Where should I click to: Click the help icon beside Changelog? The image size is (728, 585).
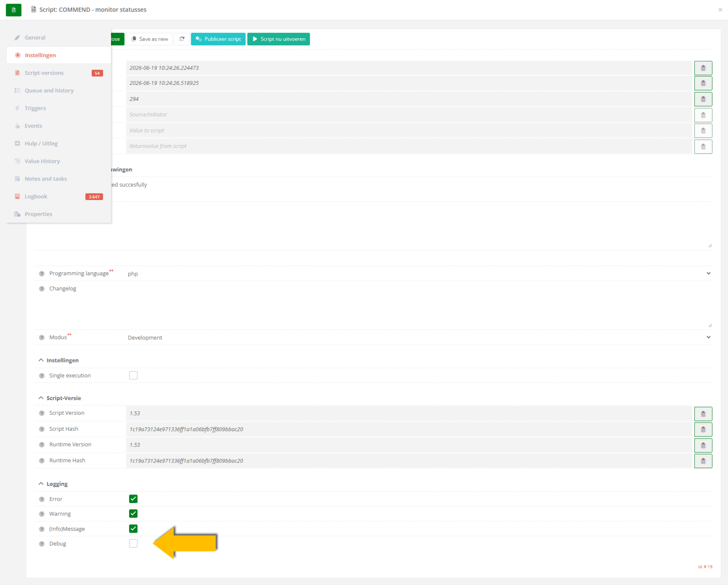click(42, 289)
